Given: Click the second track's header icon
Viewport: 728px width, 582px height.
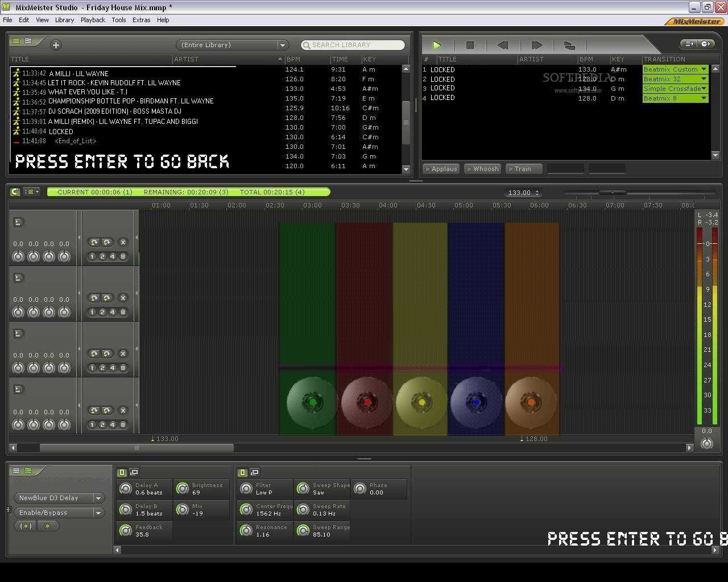Looking at the screenshot, I should 18,278.
